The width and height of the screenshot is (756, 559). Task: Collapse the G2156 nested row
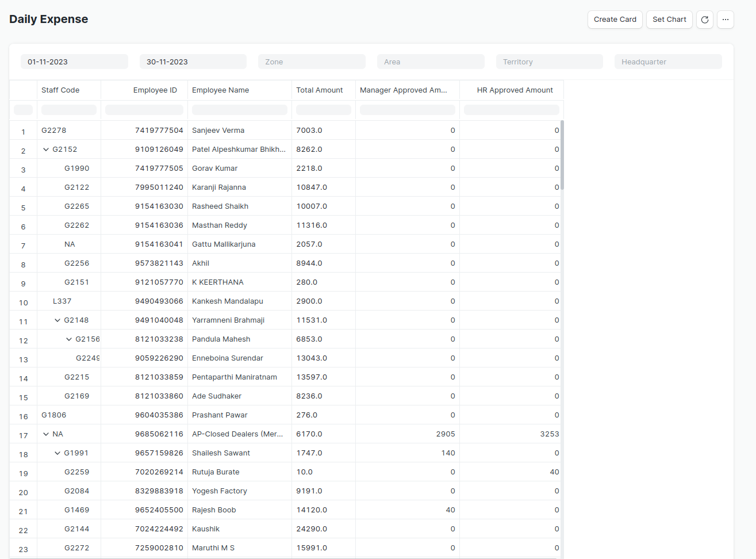pyautogui.click(x=69, y=339)
